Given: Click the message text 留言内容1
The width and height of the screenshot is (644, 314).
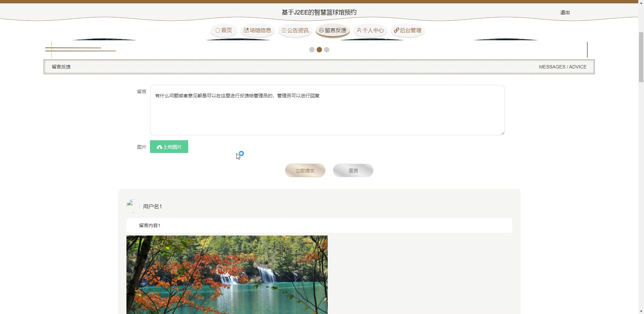Looking at the screenshot, I should [x=150, y=225].
